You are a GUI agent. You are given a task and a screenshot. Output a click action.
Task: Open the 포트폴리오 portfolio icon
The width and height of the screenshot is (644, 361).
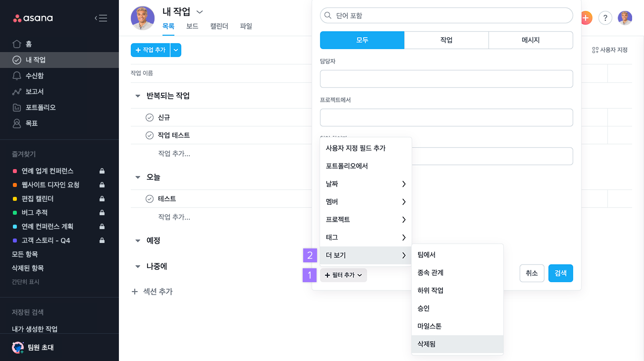pyautogui.click(x=17, y=108)
